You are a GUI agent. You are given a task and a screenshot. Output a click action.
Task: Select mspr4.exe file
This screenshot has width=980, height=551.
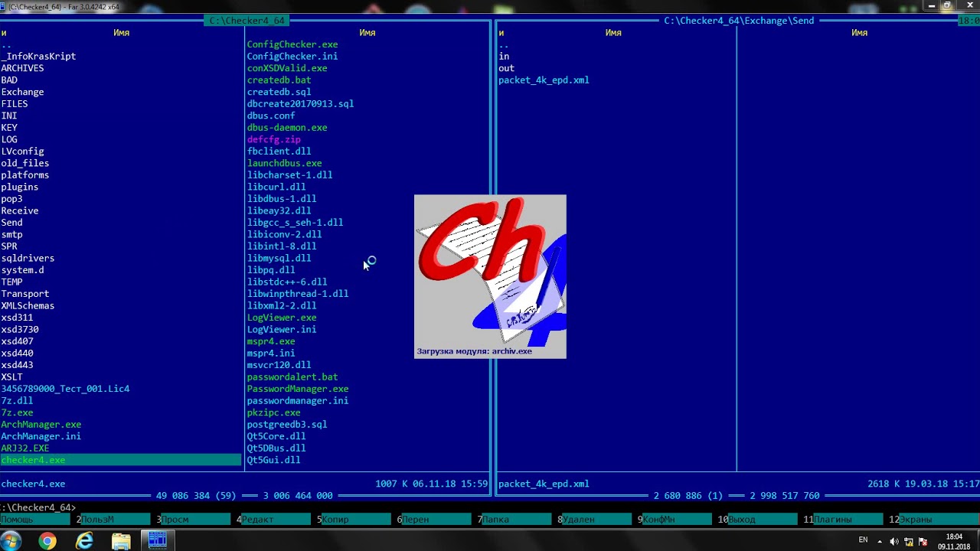tap(271, 341)
